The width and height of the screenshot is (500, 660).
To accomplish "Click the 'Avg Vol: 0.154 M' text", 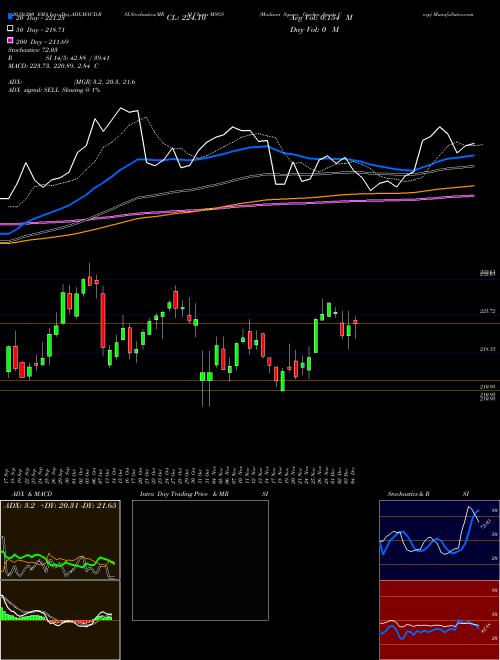I will [321, 18].
